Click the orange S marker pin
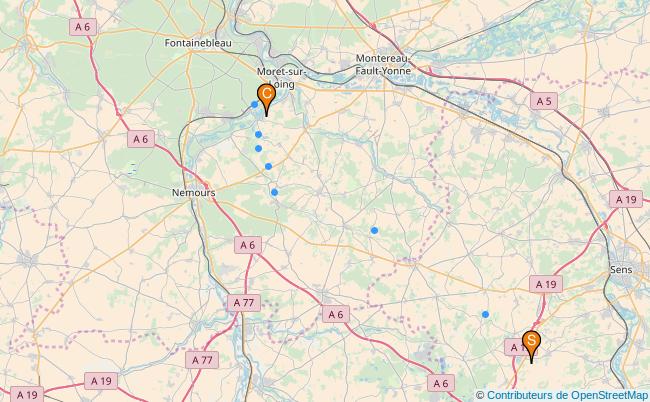This screenshot has width=650, height=402. point(531,346)
